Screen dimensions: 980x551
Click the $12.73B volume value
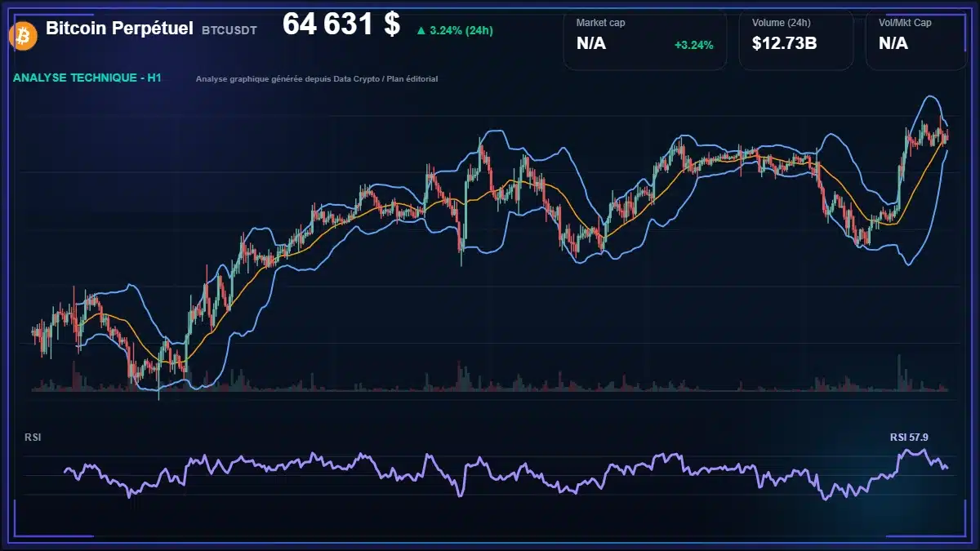[x=784, y=44]
